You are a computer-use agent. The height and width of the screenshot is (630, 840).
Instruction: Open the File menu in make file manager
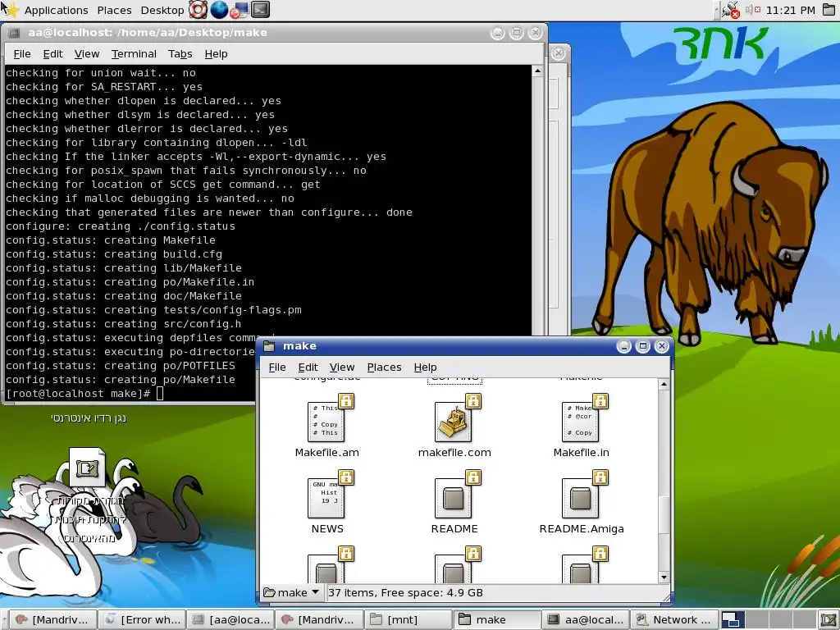pos(277,367)
